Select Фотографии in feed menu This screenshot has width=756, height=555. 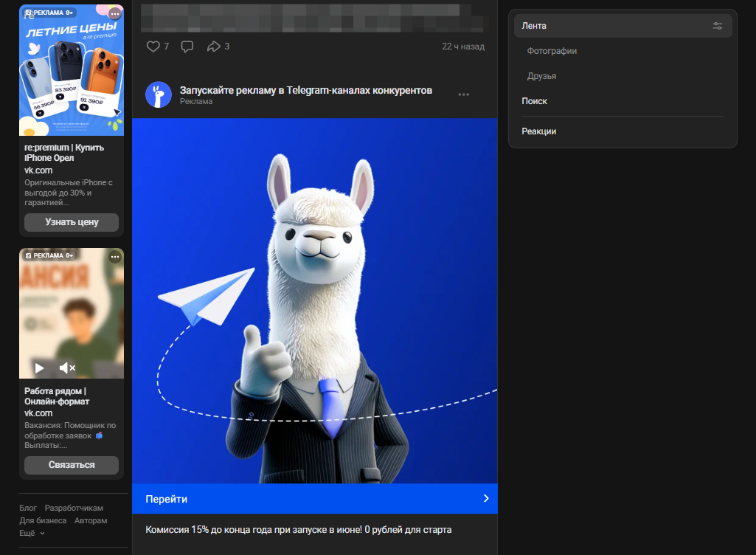(x=552, y=51)
